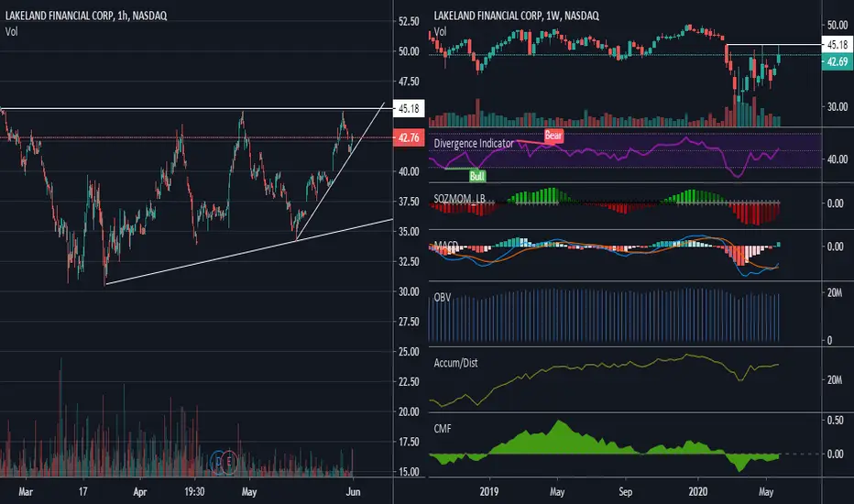Click the 20M value on Accum/Dist scale
The width and height of the screenshot is (854, 504).
point(835,379)
